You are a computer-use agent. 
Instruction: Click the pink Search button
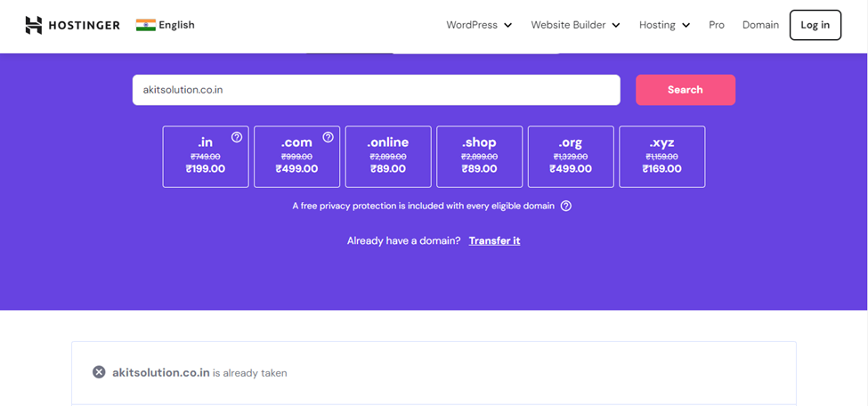pos(685,90)
